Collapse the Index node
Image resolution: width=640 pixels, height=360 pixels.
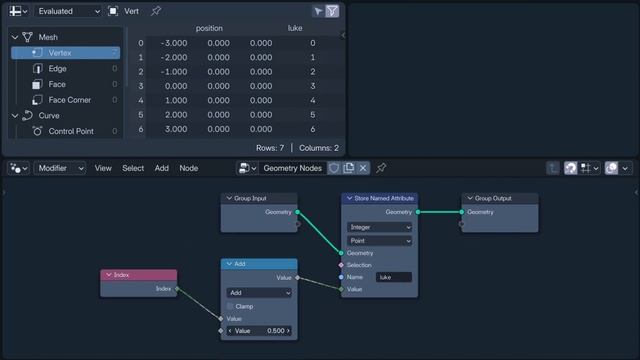tap(109, 275)
